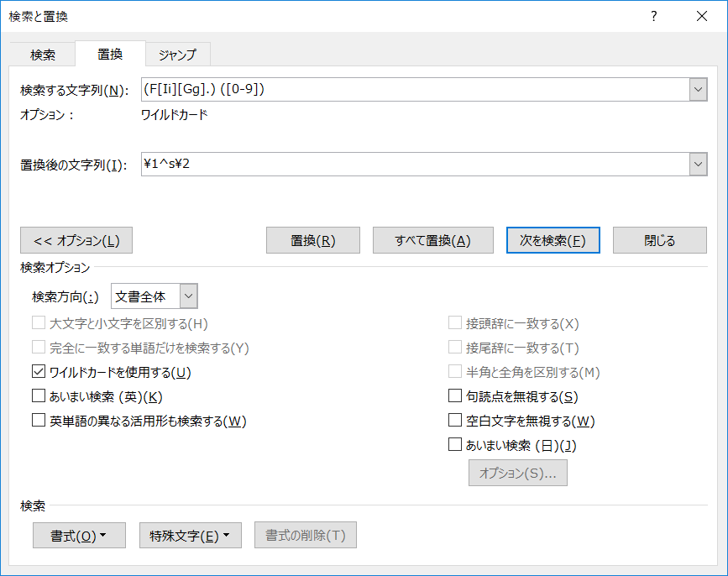The image size is (728, 576).
Task: Close the 検索と置換 dialog with X
Action: pos(701,16)
